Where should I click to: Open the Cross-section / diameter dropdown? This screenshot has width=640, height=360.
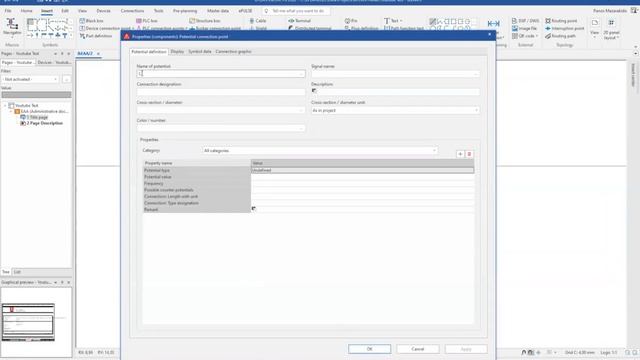tap(301, 110)
